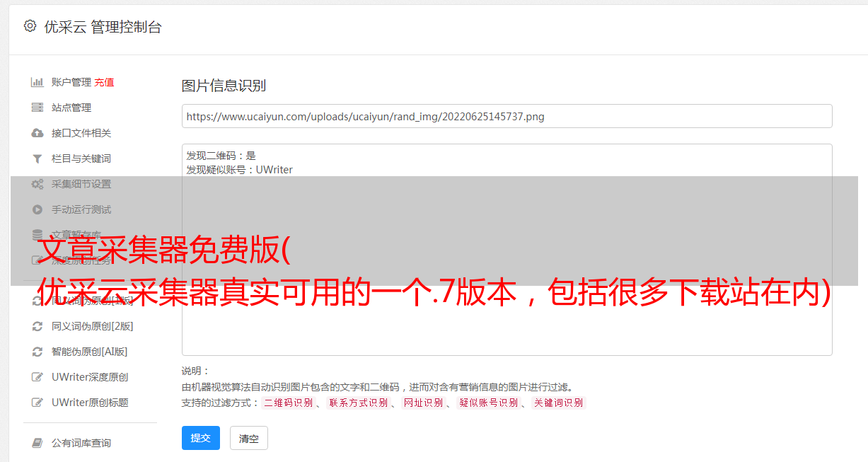
Task: Select 智能伪原创[AI版] in sidebar
Action: [89, 352]
